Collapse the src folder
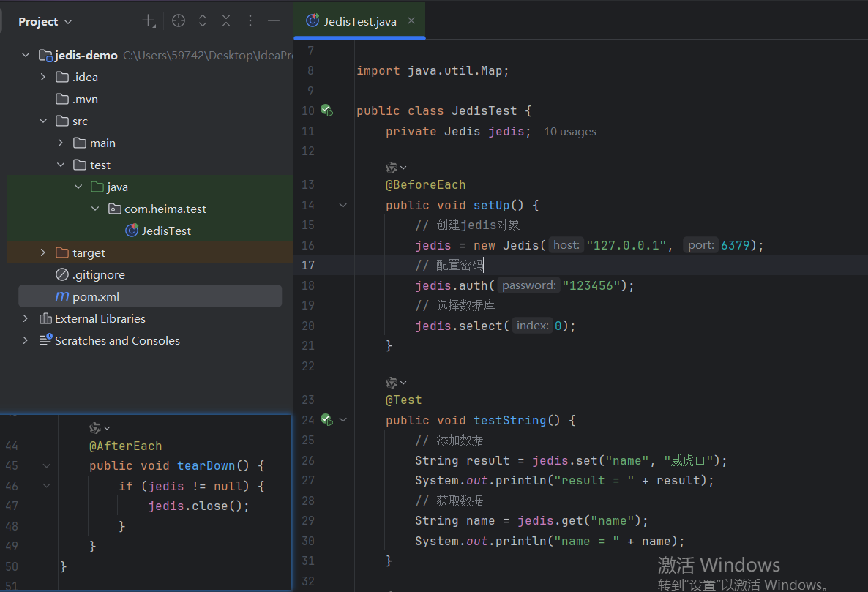The image size is (868, 592). pyautogui.click(x=43, y=121)
